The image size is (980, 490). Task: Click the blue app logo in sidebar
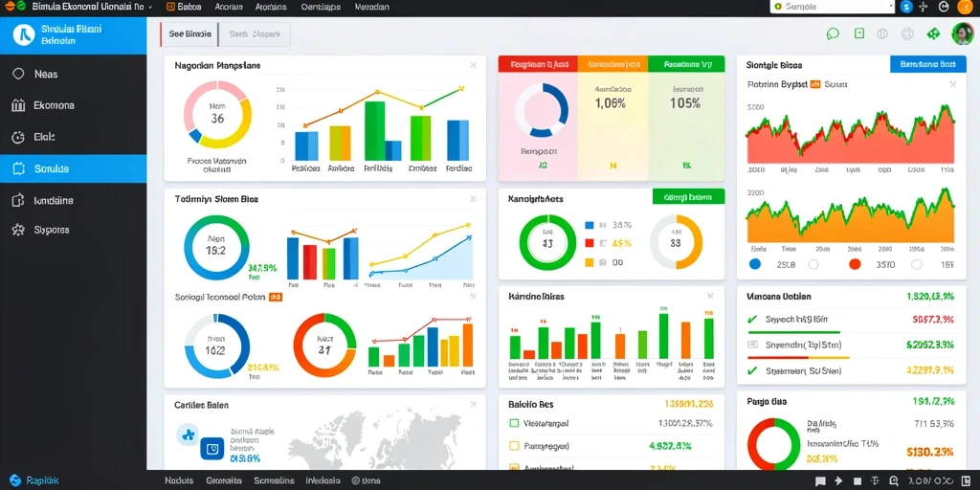click(x=25, y=35)
